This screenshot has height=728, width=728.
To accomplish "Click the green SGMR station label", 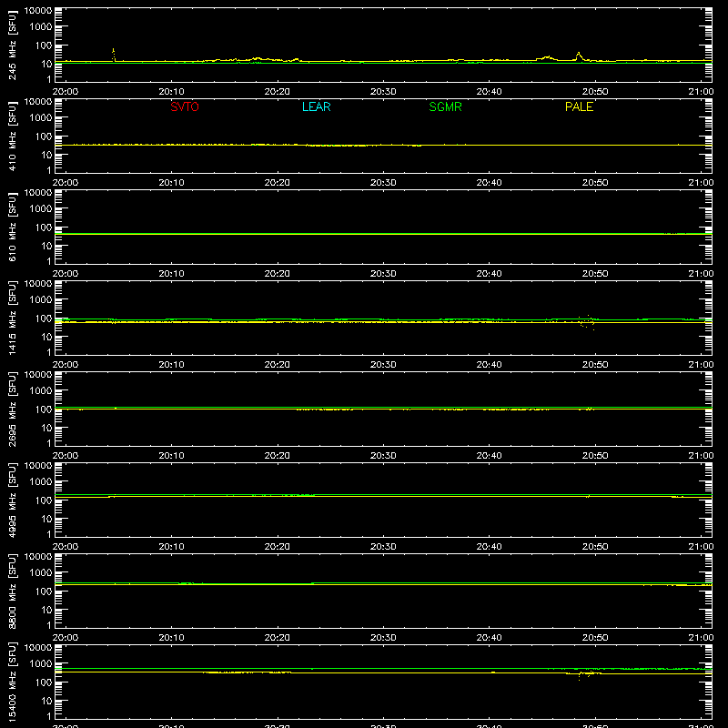I will [445, 106].
